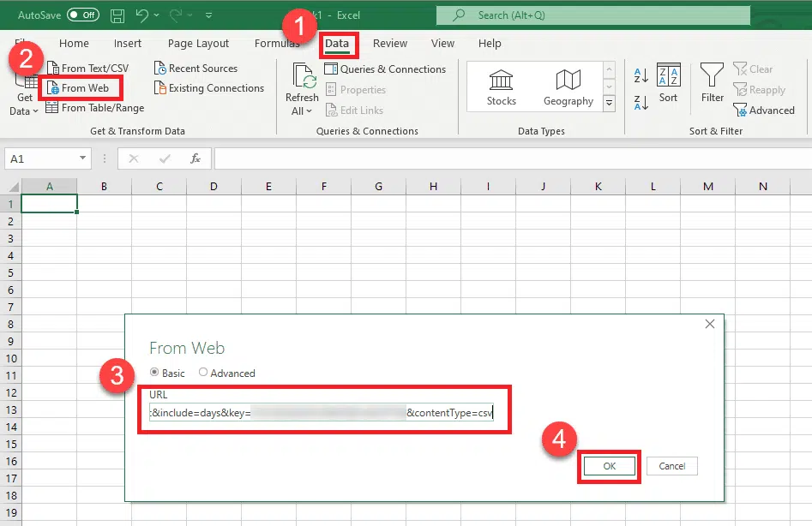Expand the Get Data dropdown
812x526 pixels.
coord(25,111)
